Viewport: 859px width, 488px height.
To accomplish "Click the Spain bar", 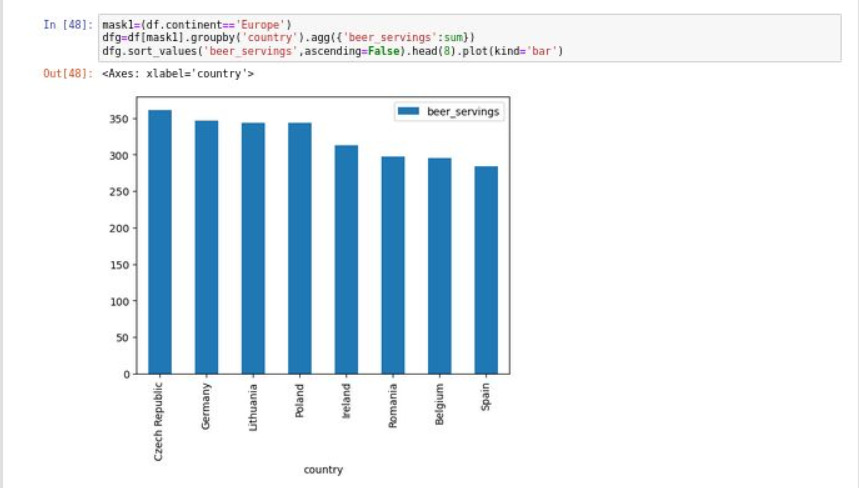I will pos(486,270).
